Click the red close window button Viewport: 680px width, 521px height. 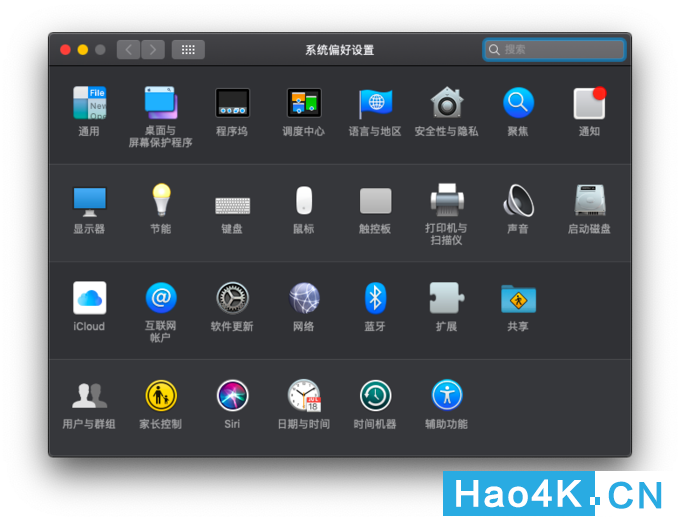[65, 49]
